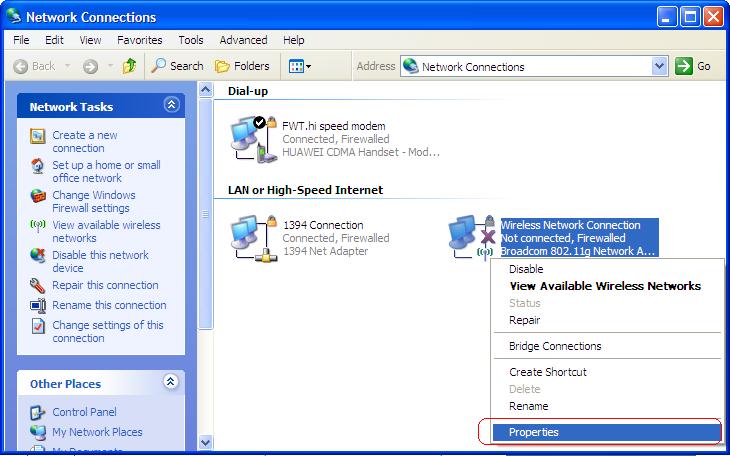Open the View menu

(90, 40)
